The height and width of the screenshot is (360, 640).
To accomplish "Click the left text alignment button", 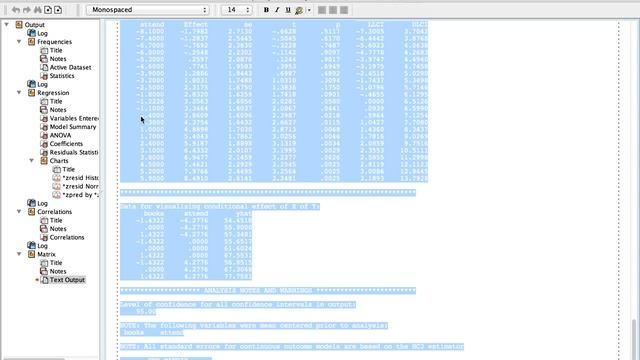I will 322,10.
